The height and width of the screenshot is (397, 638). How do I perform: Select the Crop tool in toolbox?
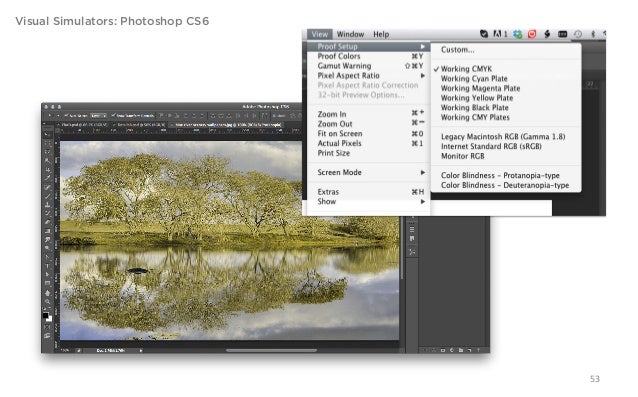(x=47, y=169)
